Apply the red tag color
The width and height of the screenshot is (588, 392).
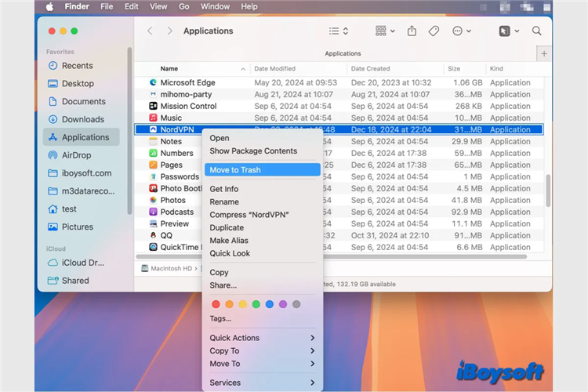pyautogui.click(x=216, y=304)
